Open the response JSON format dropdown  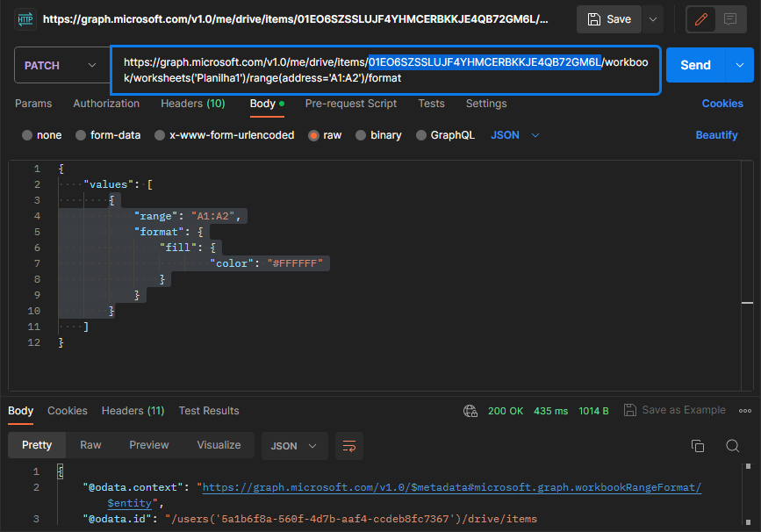pos(294,446)
